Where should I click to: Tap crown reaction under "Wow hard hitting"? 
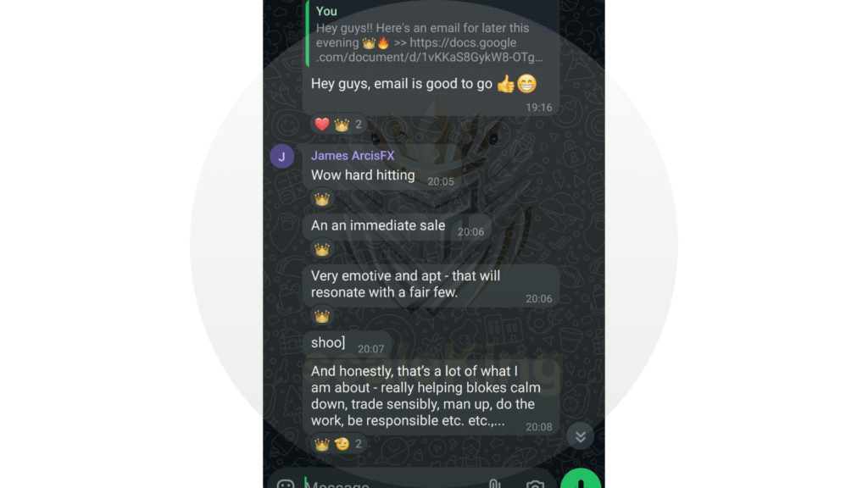coord(322,199)
